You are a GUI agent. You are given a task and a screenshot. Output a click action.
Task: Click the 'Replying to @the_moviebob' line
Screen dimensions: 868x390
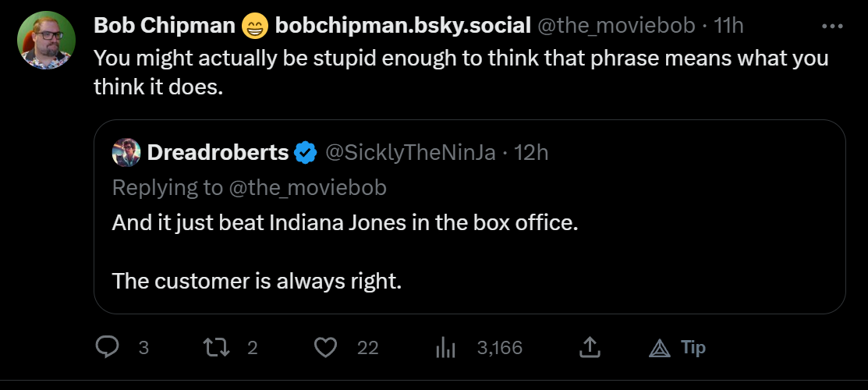click(x=250, y=187)
